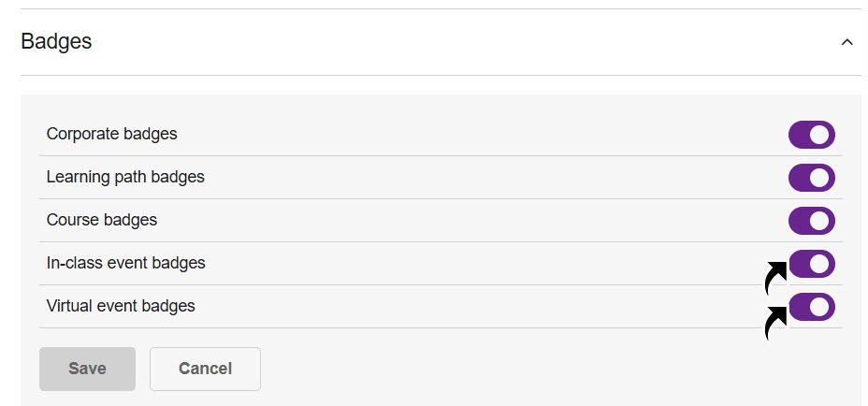868x406 pixels.
Task: Click arrow pointing at Virtual event toggle
Action: pos(775,320)
